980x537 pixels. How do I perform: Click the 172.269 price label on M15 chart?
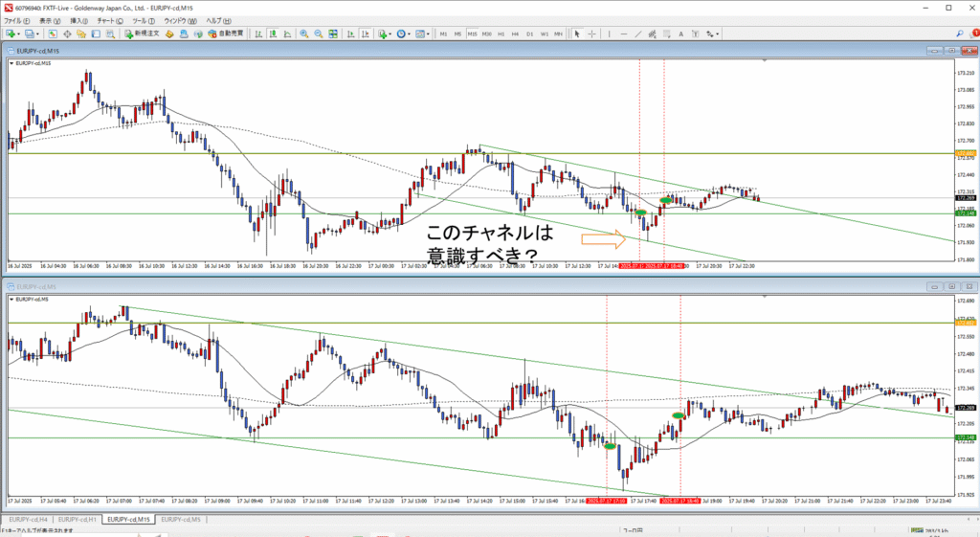pos(965,198)
